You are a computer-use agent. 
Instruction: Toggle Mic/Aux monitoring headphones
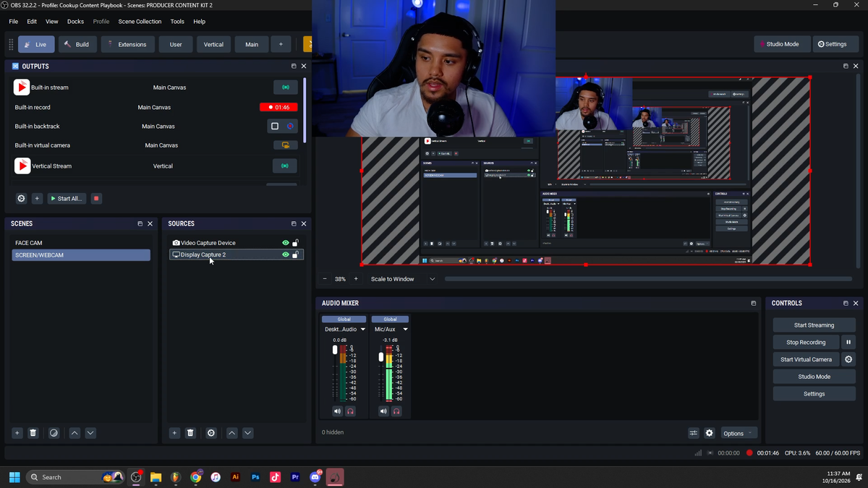coord(396,411)
